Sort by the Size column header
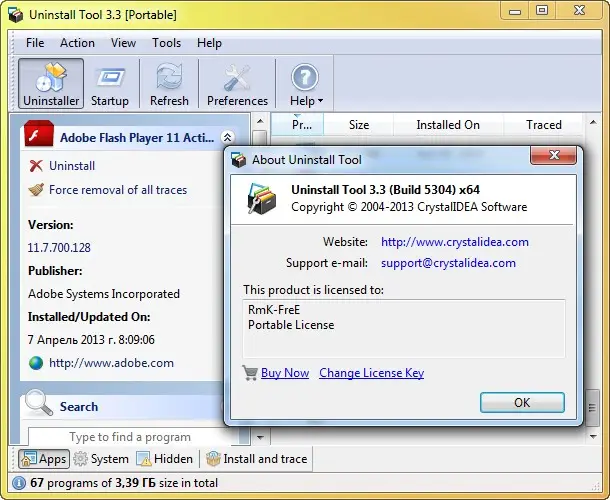The height and width of the screenshot is (500, 610). [x=359, y=125]
